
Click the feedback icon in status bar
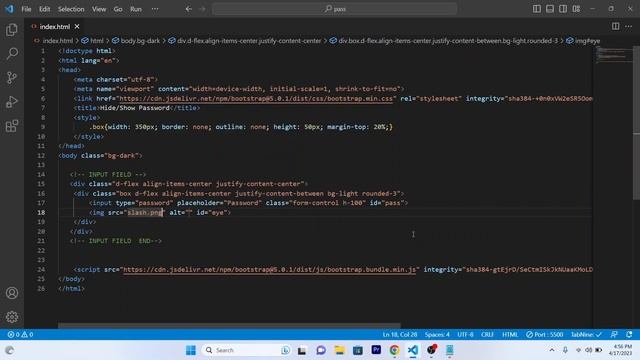coord(614,334)
